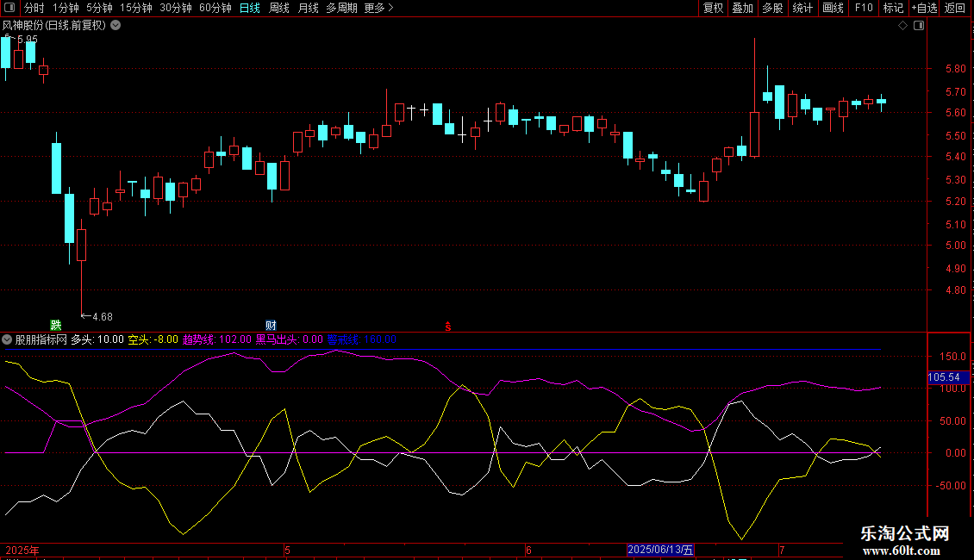Viewport: 974px width, 560px height.
Task: Click the 警戒线 160.00 indicator label
Action: click(x=361, y=339)
